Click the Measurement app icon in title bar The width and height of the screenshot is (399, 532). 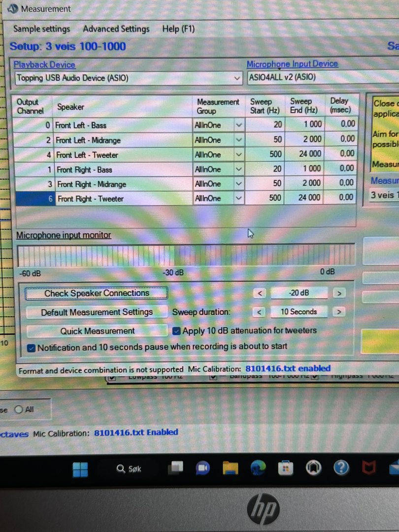[12, 8]
